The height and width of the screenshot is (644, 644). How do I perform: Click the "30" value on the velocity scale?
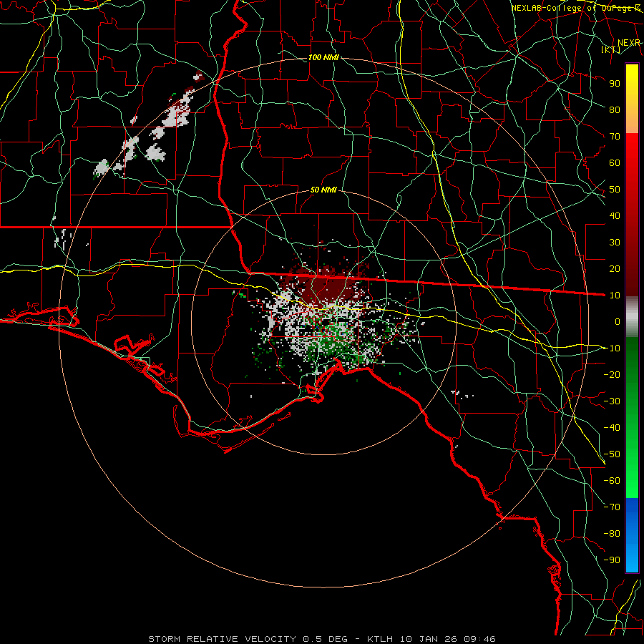pyautogui.click(x=615, y=243)
